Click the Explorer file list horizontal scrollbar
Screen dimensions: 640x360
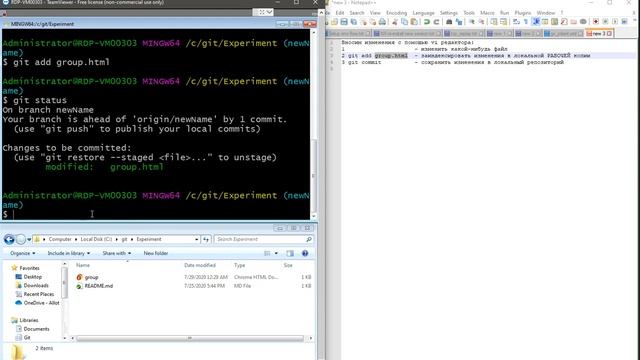[190, 338]
